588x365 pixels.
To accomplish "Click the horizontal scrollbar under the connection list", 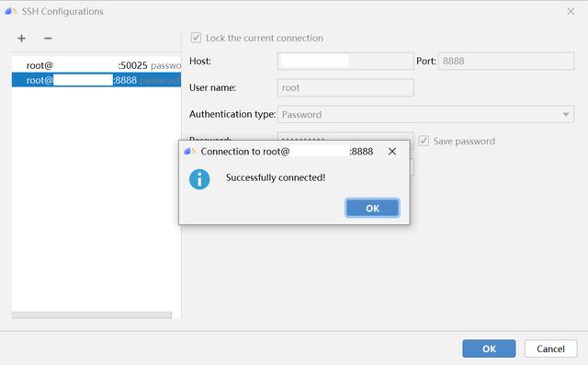I will pyautogui.click(x=92, y=315).
